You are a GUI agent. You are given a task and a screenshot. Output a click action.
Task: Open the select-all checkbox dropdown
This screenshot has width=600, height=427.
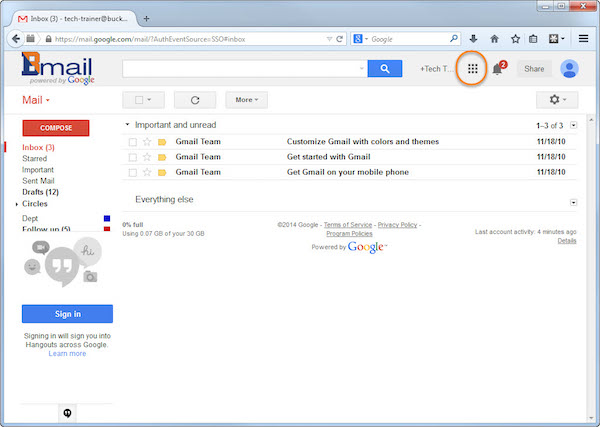[x=143, y=100]
